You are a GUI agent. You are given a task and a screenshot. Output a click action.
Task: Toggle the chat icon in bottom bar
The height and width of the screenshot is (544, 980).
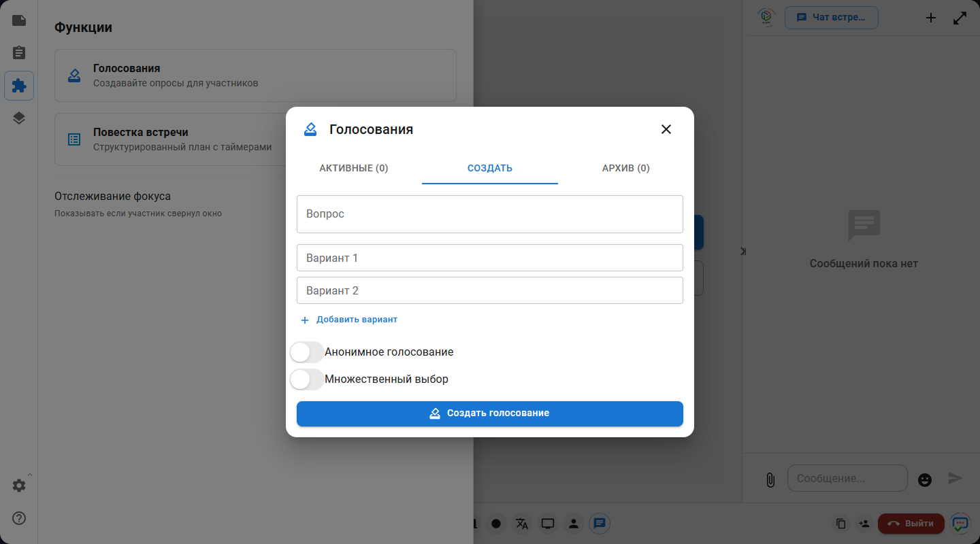[x=600, y=524]
